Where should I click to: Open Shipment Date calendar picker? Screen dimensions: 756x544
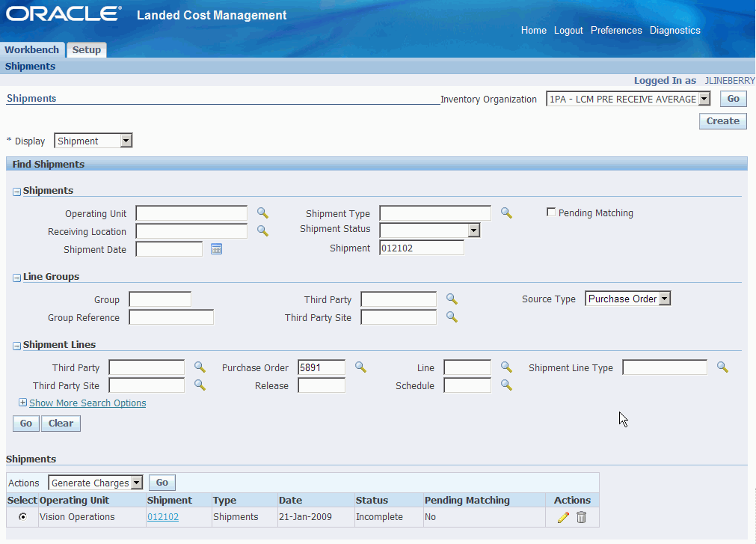click(217, 249)
